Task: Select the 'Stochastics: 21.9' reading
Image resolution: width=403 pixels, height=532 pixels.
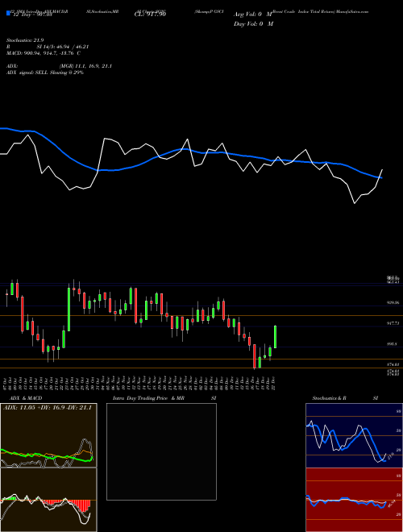Action: [x=25, y=40]
